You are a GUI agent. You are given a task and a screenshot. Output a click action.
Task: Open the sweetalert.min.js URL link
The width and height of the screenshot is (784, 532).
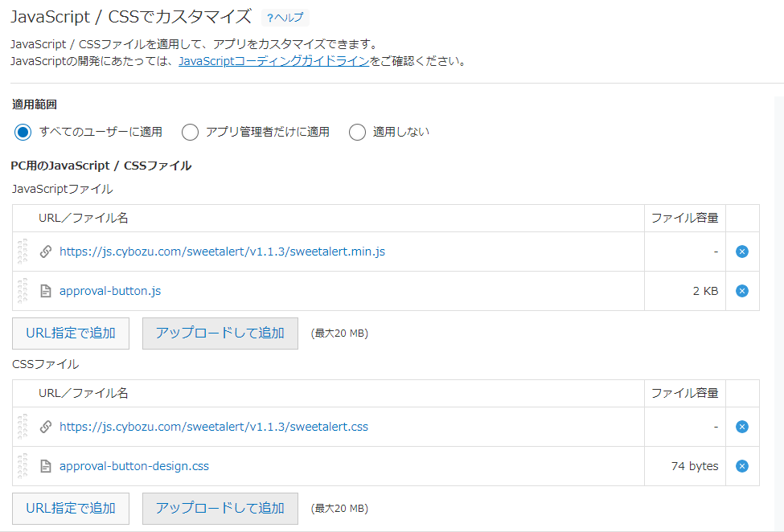pyautogui.click(x=222, y=252)
